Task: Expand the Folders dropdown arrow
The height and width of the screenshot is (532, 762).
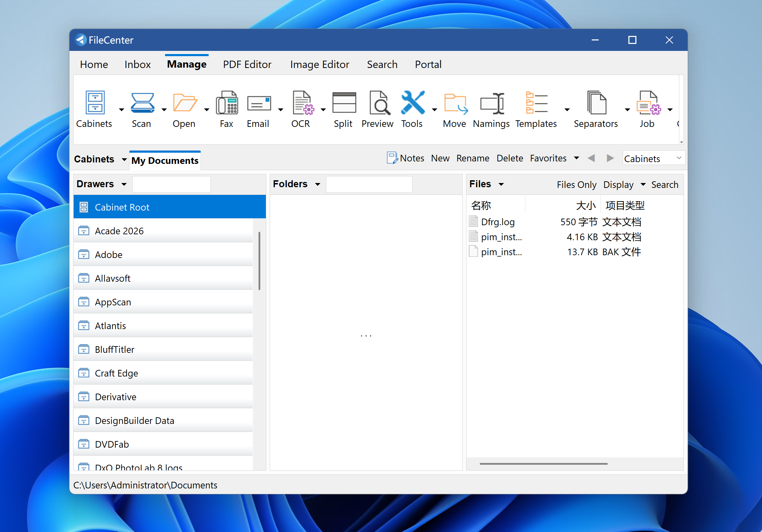Action: click(317, 184)
